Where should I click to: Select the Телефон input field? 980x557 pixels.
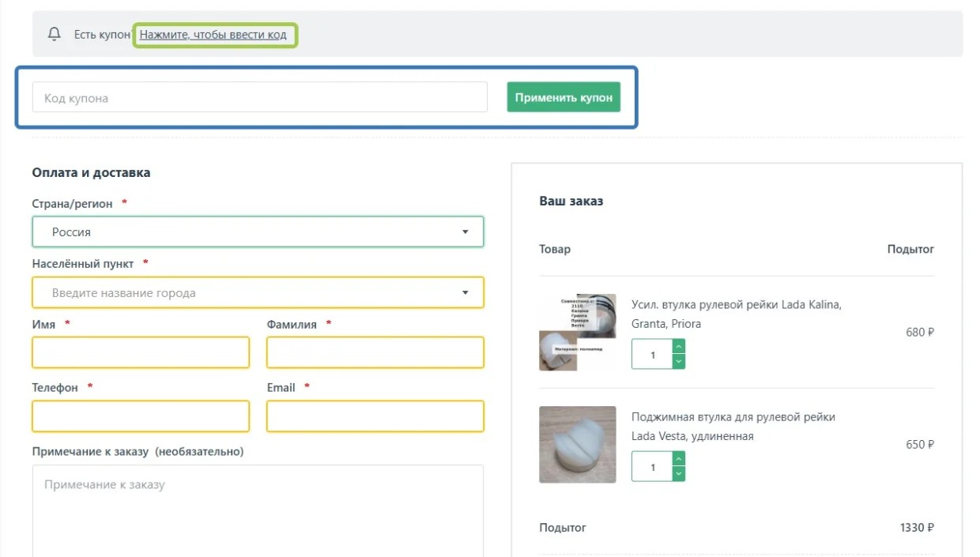tap(141, 416)
